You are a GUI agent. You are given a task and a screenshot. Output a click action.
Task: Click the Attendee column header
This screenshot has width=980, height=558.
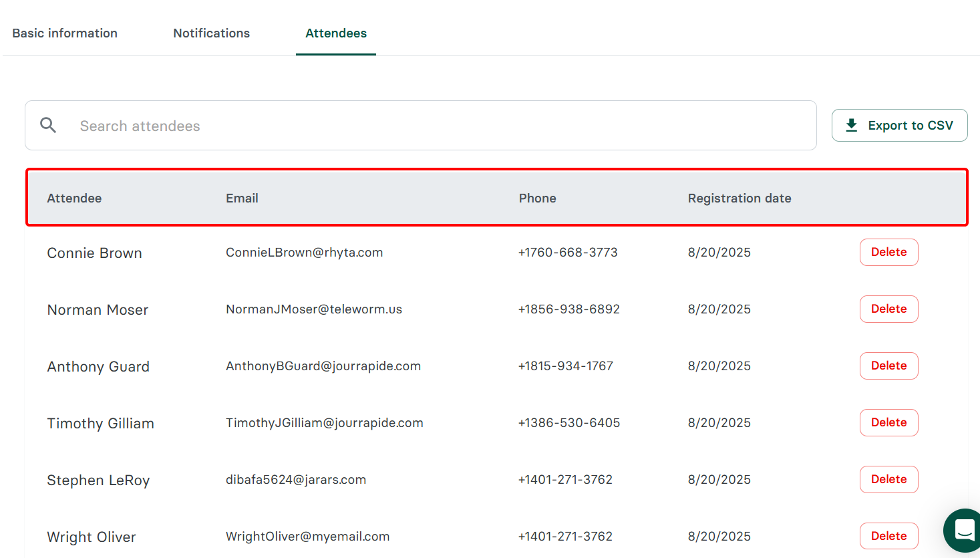tap(74, 198)
